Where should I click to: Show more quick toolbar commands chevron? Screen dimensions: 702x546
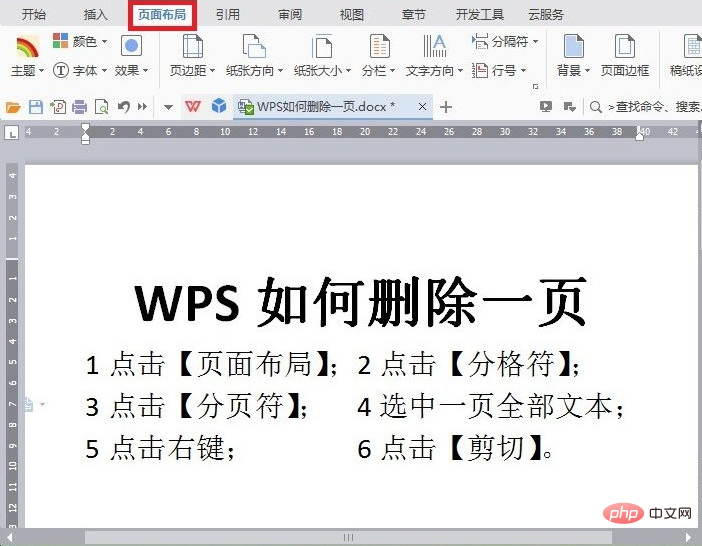tap(142, 107)
